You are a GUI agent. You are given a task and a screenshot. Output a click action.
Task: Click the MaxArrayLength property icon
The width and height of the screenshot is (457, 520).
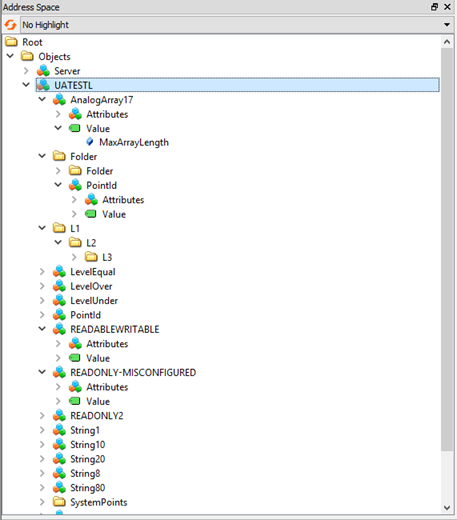[90, 142]
